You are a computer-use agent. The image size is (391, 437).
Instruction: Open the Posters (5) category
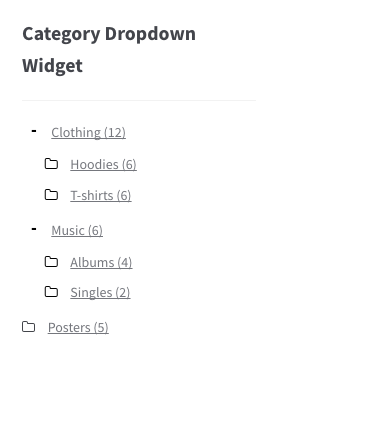(78, 327)
